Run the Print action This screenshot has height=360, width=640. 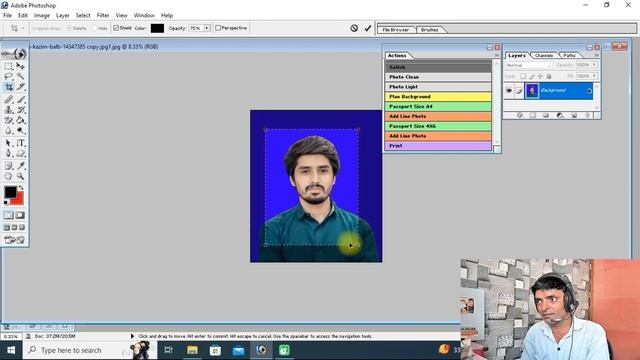pyautogui.click(x=438, y=145)
